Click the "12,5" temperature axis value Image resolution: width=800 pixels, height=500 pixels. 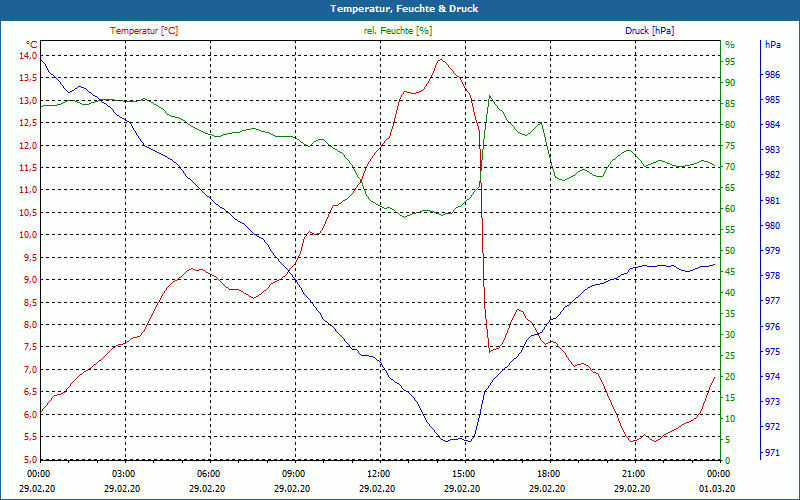coord(29,123)
